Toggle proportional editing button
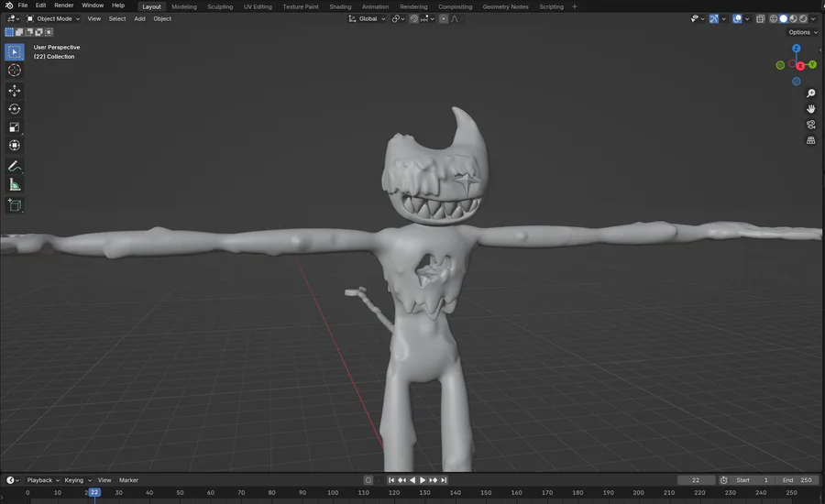This screenshot has height=504, width=825. (444, 19)
